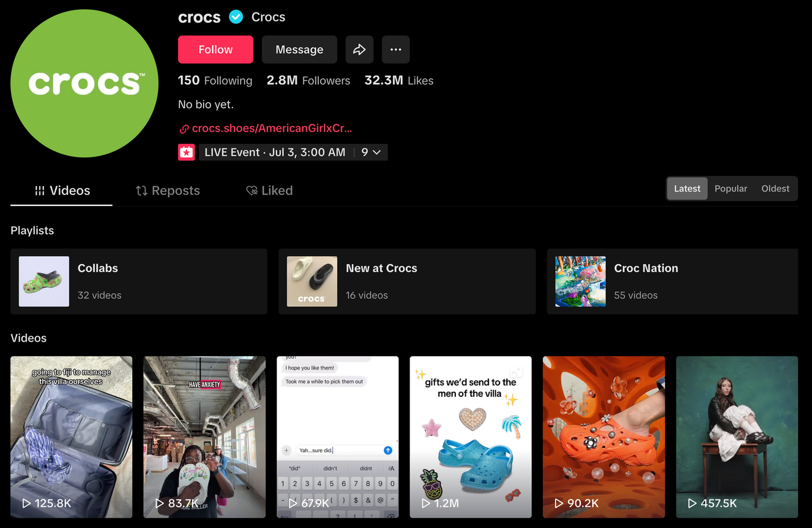This screenshot has width=812, height=528.
Task: Click the Collabs playlist title
Action: pyautogui.click(x=98, y=268)
